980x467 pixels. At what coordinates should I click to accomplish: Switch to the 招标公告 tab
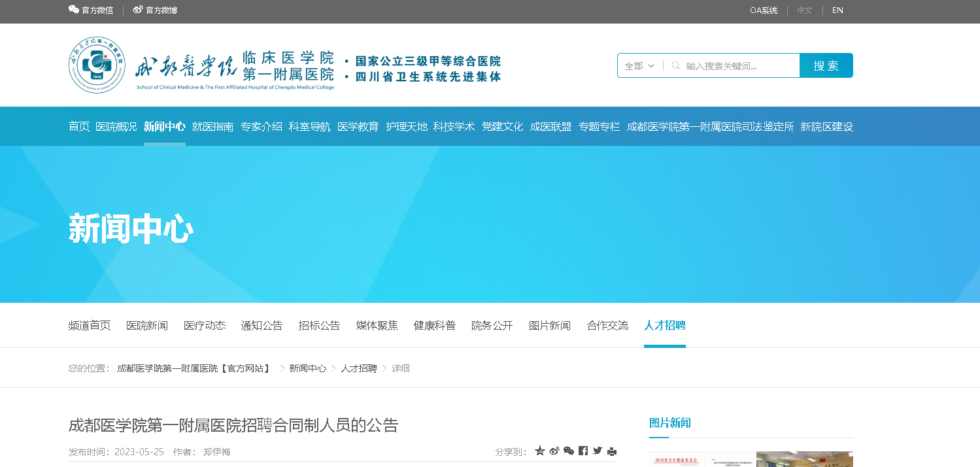coord(319,325)
